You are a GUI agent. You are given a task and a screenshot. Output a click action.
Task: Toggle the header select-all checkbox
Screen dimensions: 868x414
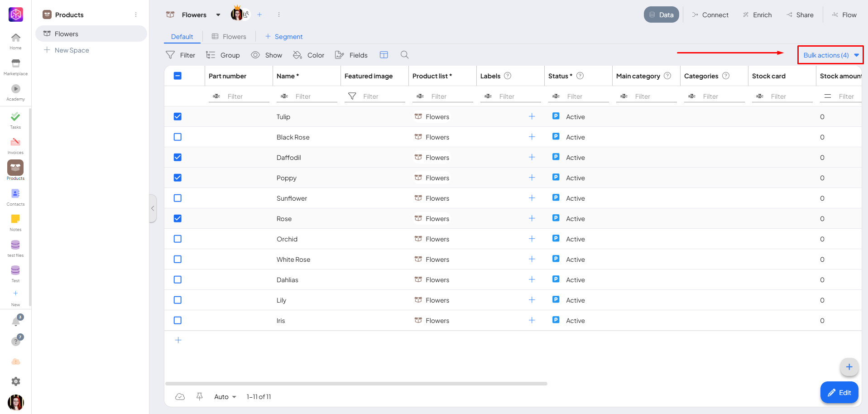(177, 76)
